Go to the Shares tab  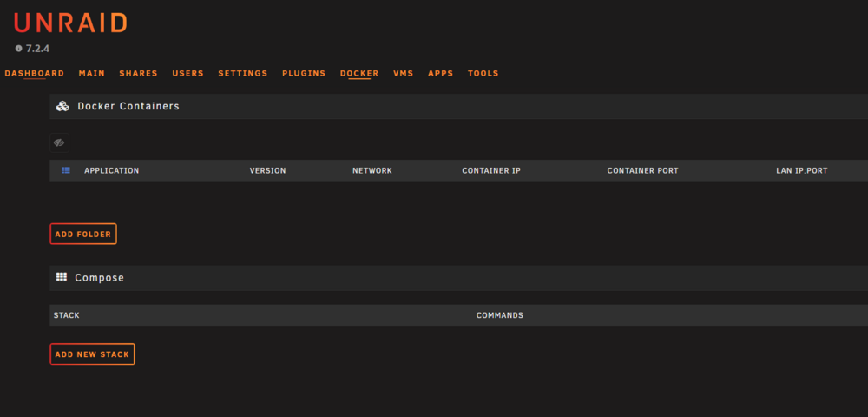point(138,73)
